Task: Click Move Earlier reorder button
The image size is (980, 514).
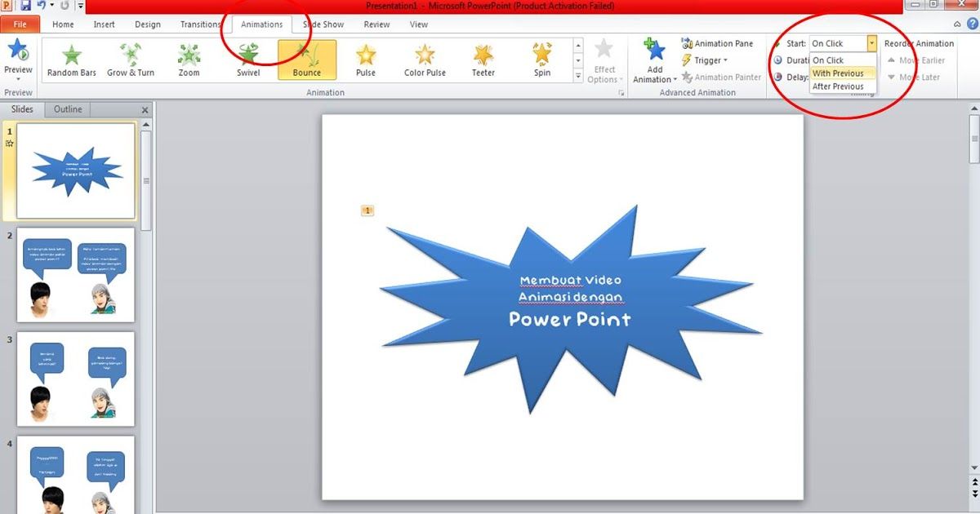Action: coord(915,60)
